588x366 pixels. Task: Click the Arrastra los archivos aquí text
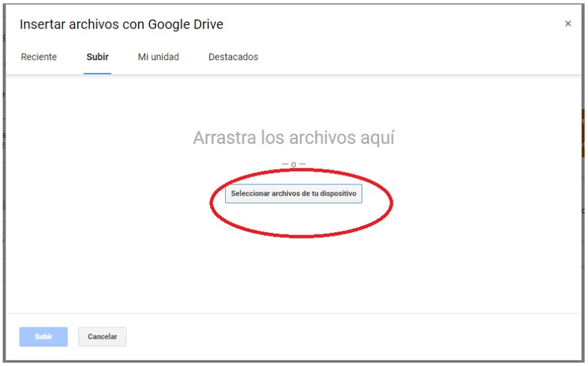[293, 138]
